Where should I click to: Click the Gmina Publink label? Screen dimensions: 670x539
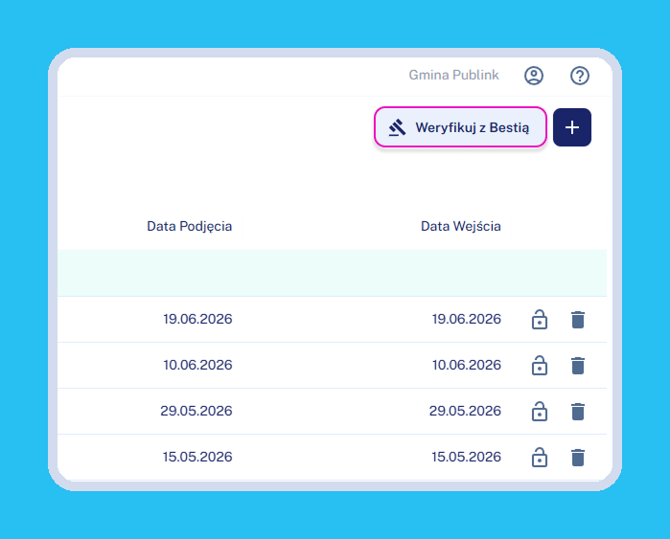(x=453, y=75)
